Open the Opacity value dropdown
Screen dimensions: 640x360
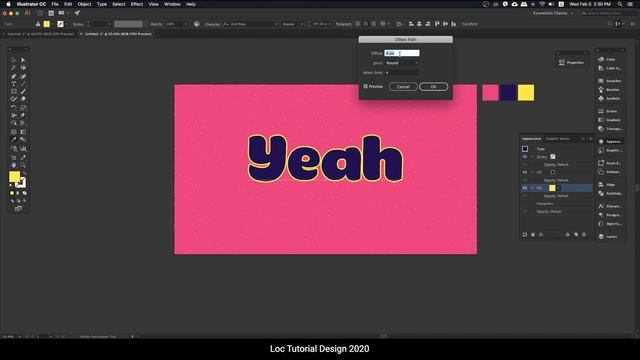click(186, 24)
